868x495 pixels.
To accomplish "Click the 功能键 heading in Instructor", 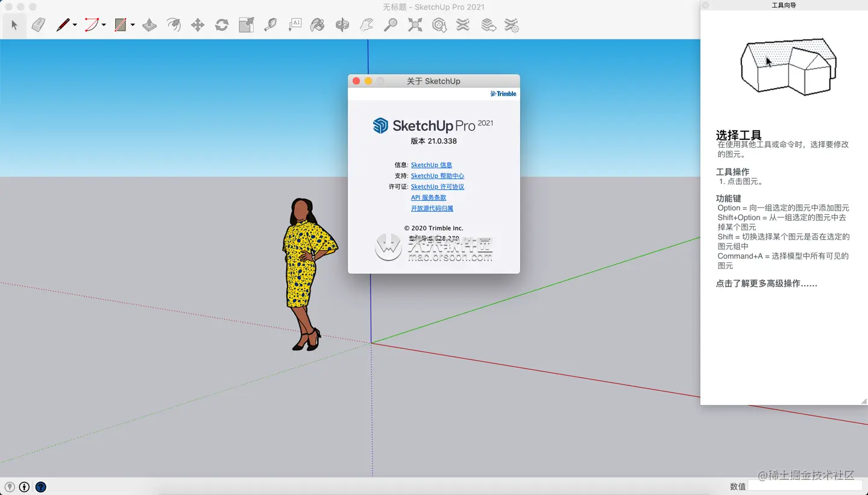I will (729, 198).
